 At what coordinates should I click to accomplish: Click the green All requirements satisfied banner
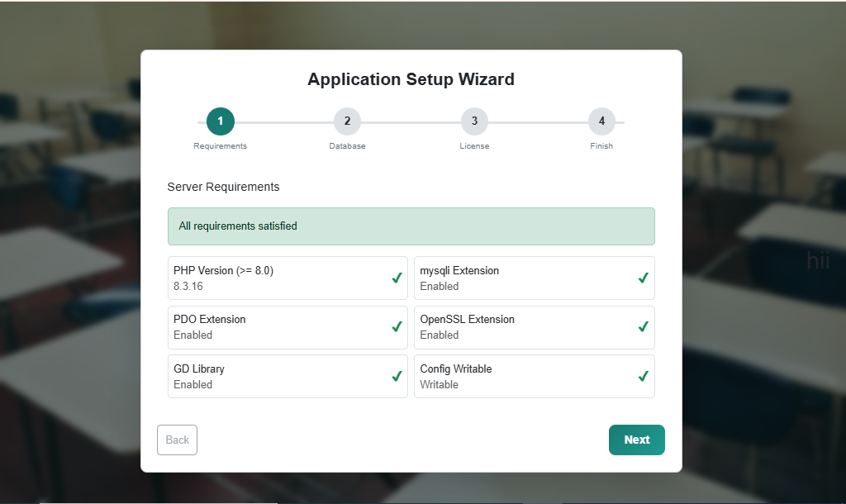click(x=411, y=226)
